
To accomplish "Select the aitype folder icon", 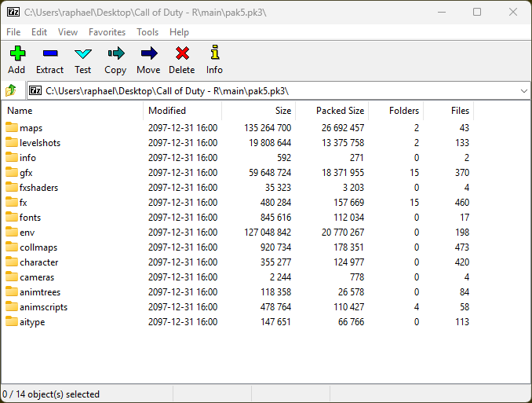I will 12,321.
